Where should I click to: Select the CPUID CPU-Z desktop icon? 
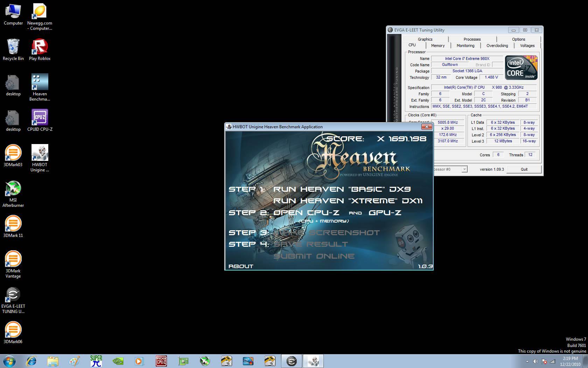(40, 121)
